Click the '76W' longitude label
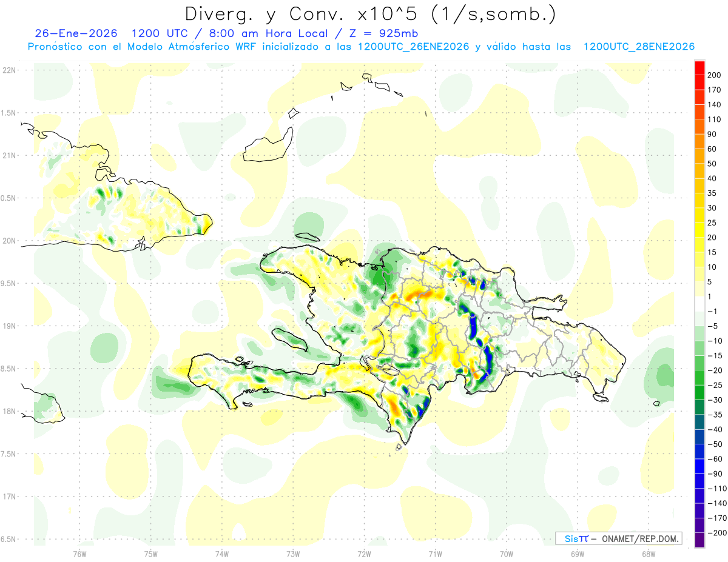 click(x=79, y=554)
